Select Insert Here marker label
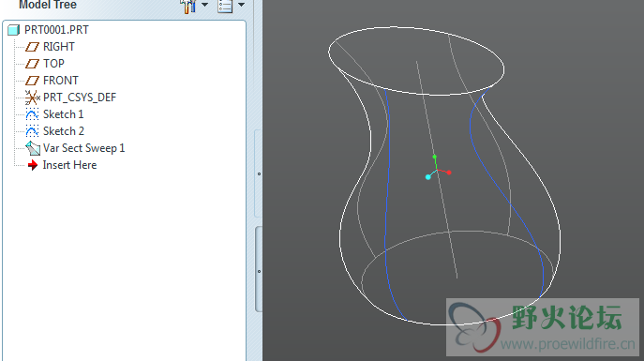The height and width of the screenshot is (361, 644). [69, 165]
